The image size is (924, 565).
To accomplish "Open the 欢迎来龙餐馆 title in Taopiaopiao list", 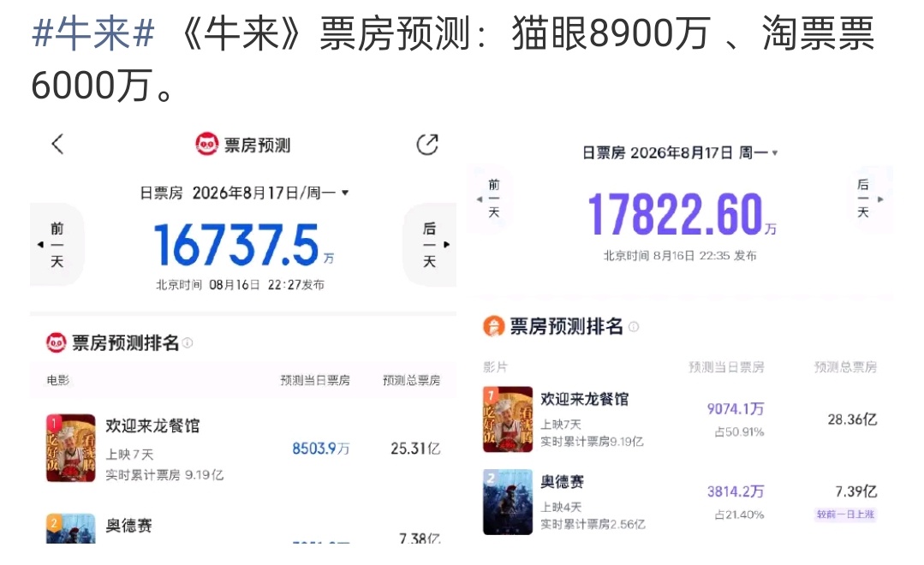I will pyautogui.click(x=585, y=400).
